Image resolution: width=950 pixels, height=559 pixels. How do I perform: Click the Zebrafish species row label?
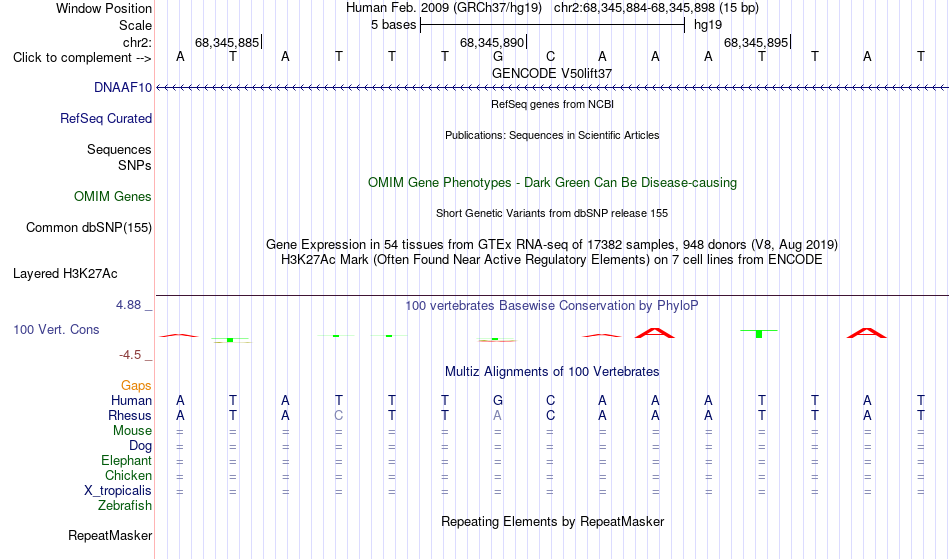coord(125,506)
